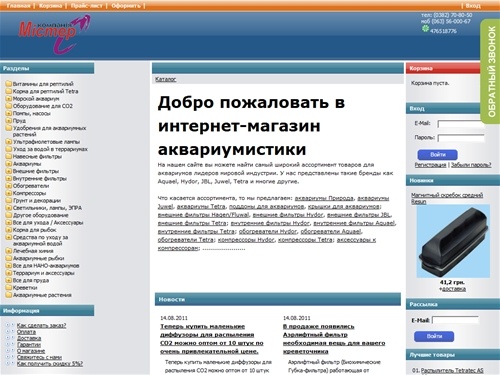500x375 pixels.
Task: Click folder icon beside Корма для рыбок
Action: [8, 230]
